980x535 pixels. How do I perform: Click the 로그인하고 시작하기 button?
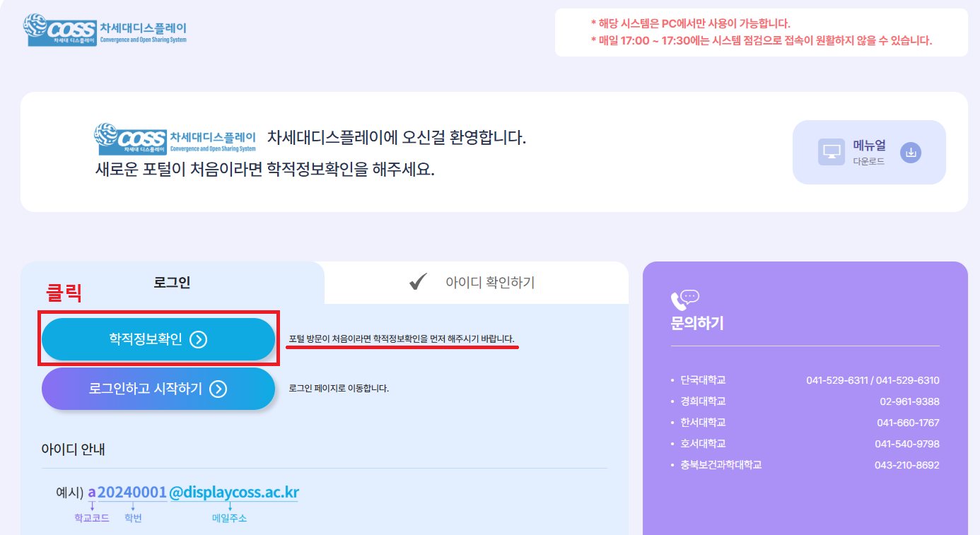(x=158, y=389)
